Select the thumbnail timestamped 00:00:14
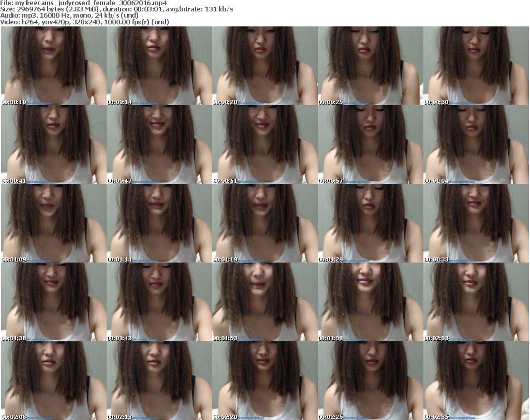The width and height of the screenshot is (530, 420). [x=159, y=66]
